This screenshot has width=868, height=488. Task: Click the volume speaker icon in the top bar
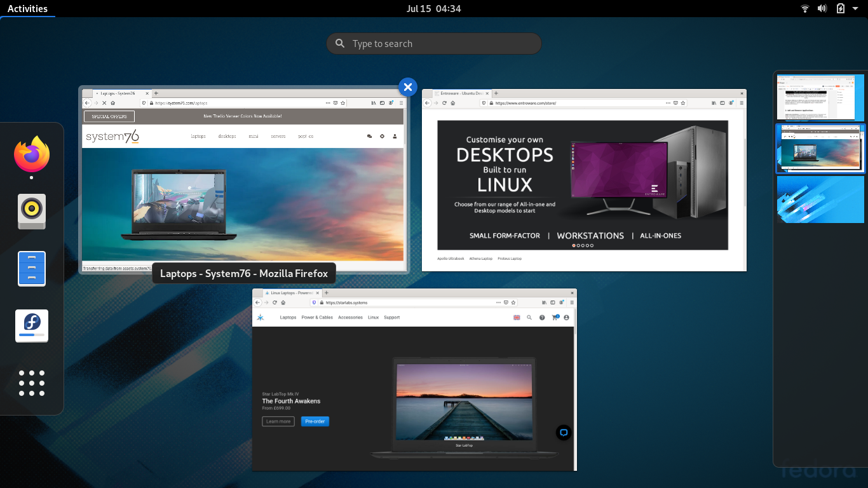[822, 9]
